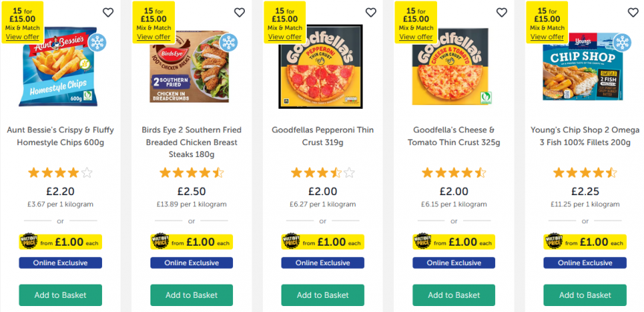Click Multibuy Price badge under Young's Chip Shop

coord(554,241)
